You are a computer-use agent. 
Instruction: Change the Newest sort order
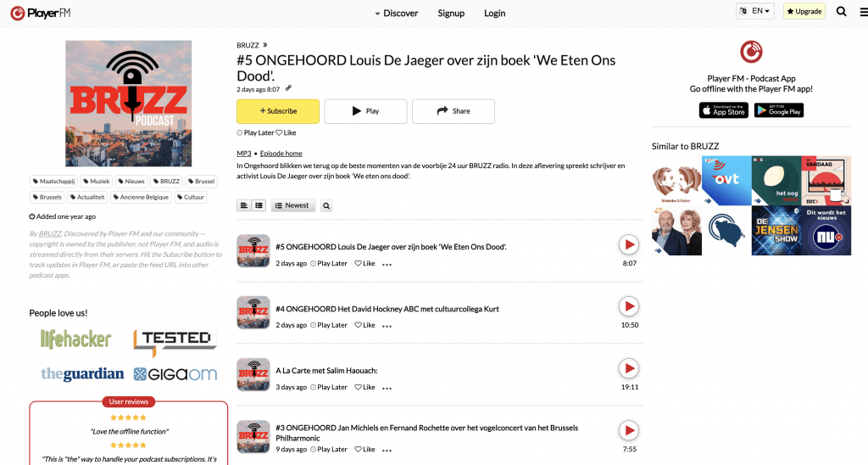(x=292, y=205)
